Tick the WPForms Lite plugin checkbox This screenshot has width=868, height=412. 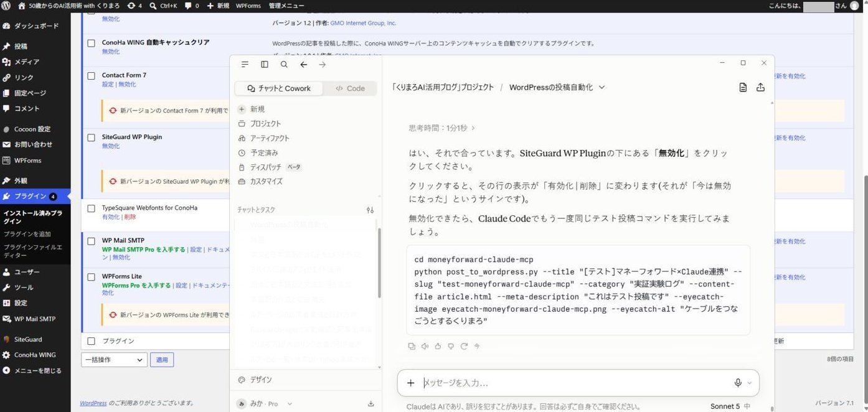(x=91, y=276)
